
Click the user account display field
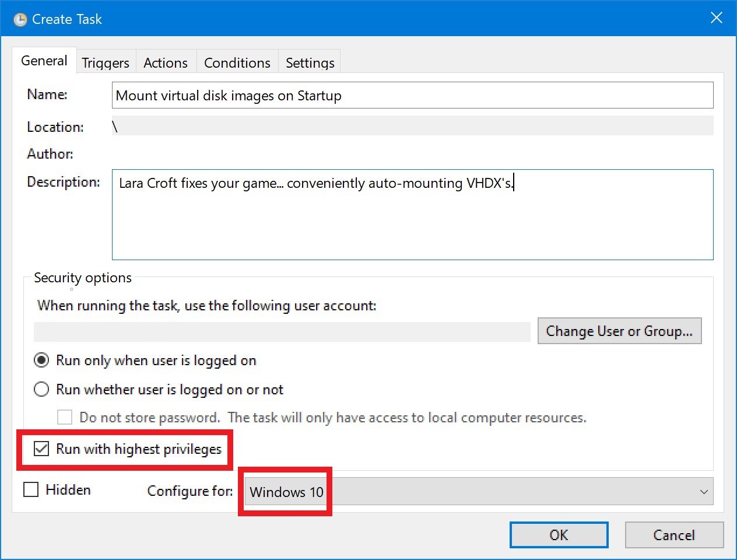click(282, 331)
